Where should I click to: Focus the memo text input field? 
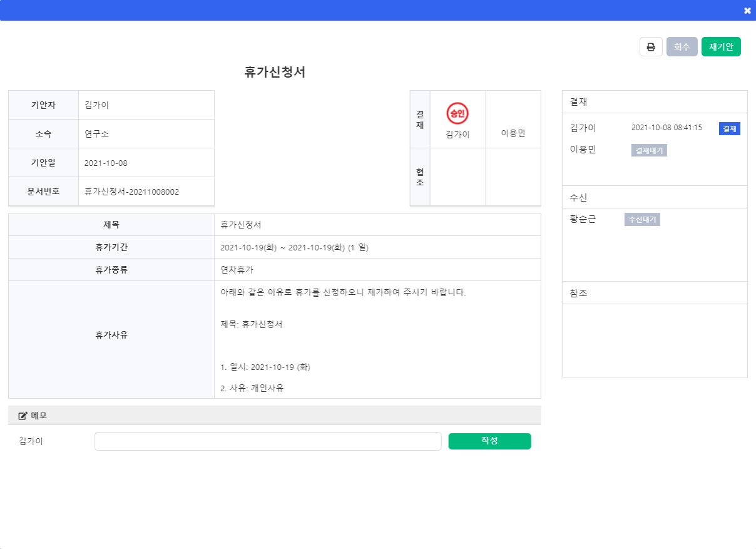pyautogui.click(x=268, y=441)
